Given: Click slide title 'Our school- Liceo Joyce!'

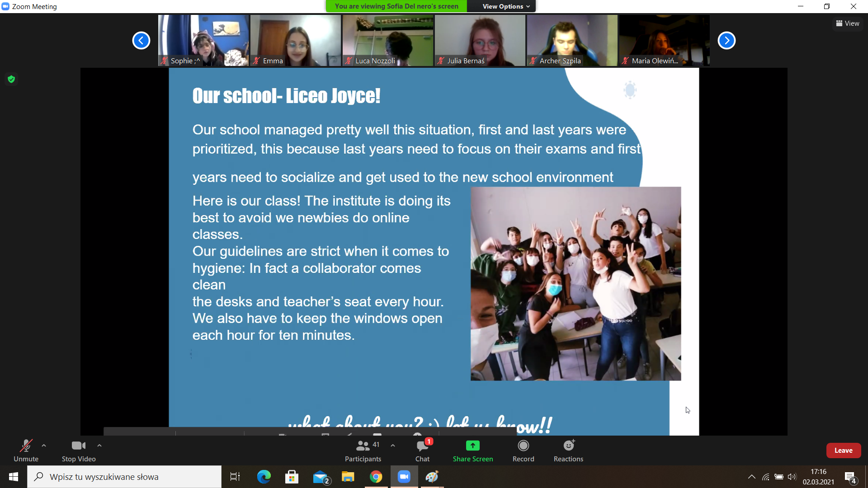Looking at the screenshot, I should click(286, 96).
